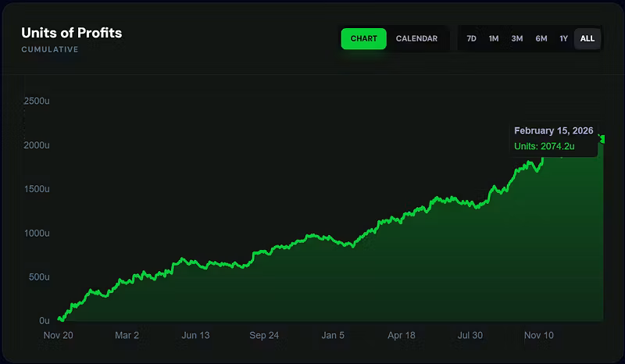The image size is (625, 364).
Task: Switch to the CHART view
Action: tap(363, 39)
